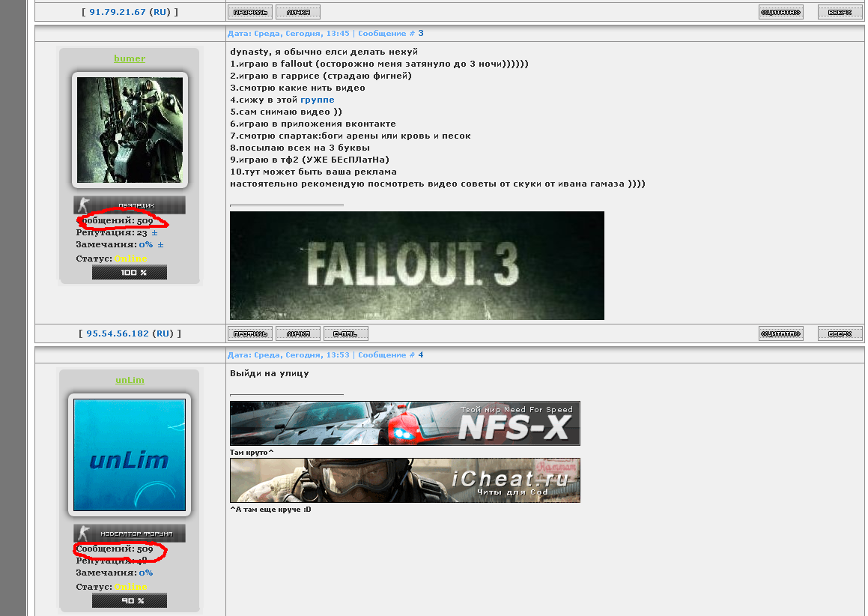Click the RU country link after 95.54.56.182
This screenshot has width=868, height=616.
pos(163,333)
